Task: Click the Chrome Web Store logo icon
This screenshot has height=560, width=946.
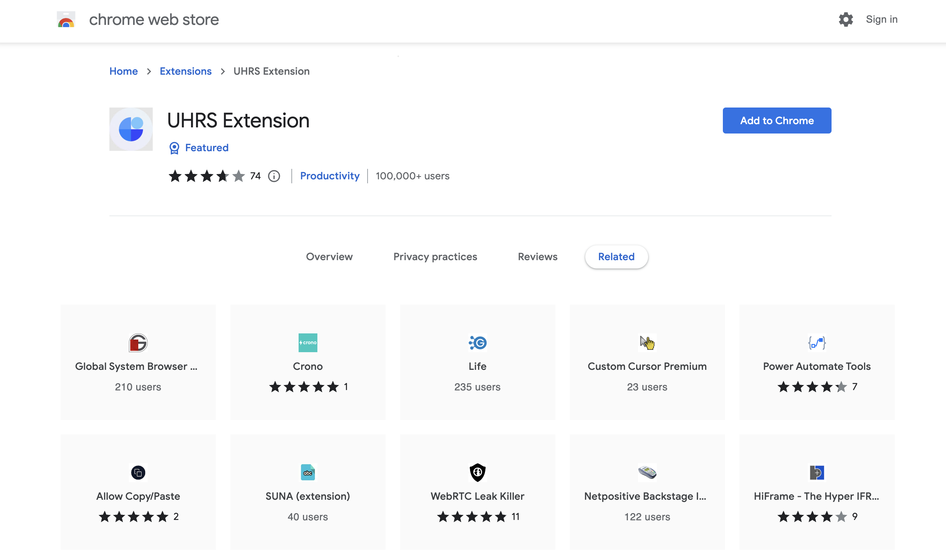Action: pos(66,19)
